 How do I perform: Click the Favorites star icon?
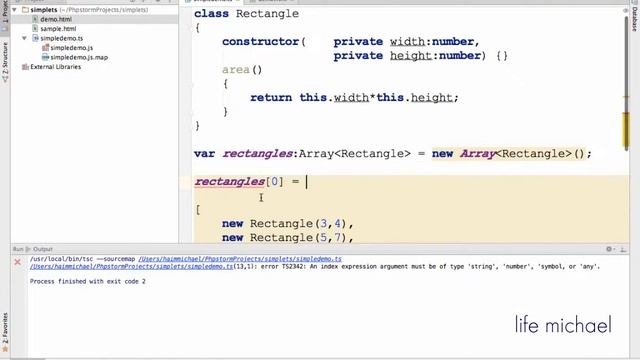click(5, 350)
